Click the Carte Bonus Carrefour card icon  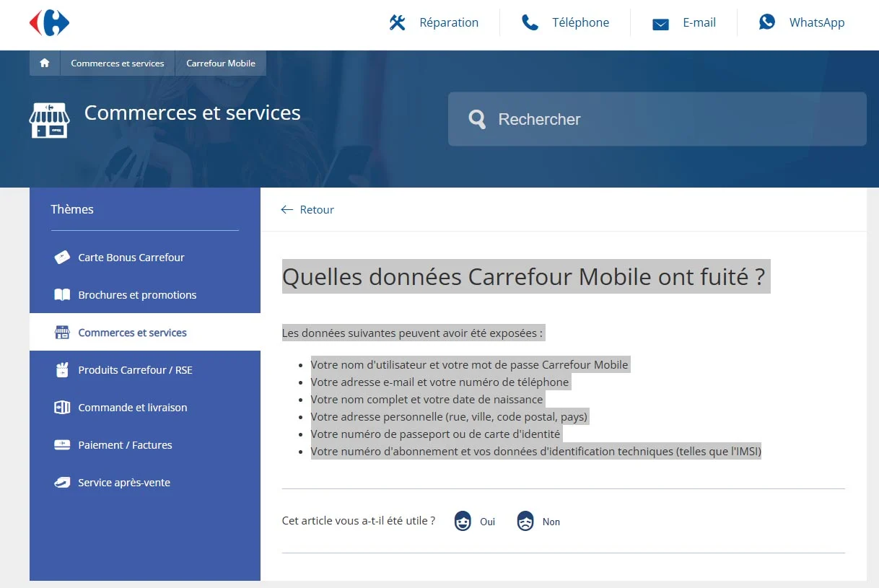pos(62,258)
